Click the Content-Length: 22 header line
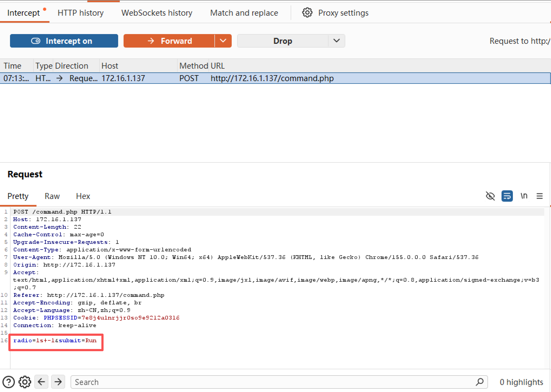This screenshot has width=551, height=392. click(47, 227)
